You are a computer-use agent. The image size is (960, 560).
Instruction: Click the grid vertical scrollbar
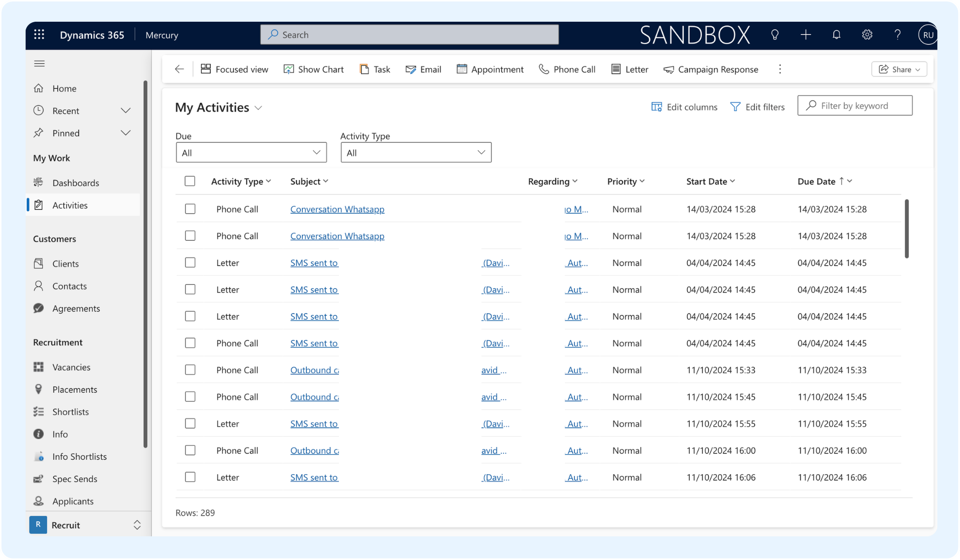(907, 228)
